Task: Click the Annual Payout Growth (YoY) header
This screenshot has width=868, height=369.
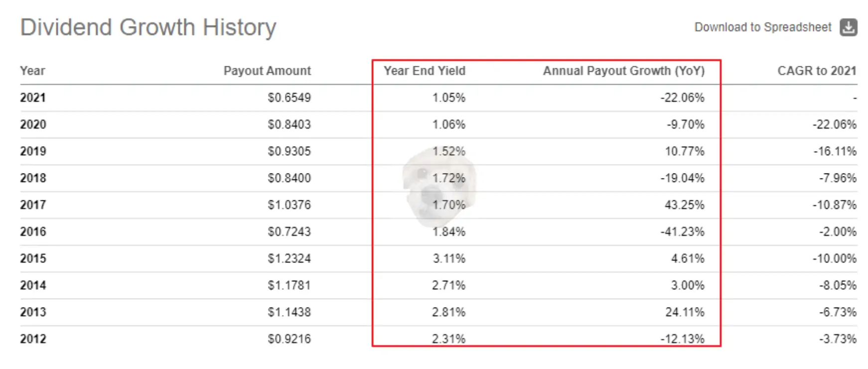Action: tap(623, 71)
